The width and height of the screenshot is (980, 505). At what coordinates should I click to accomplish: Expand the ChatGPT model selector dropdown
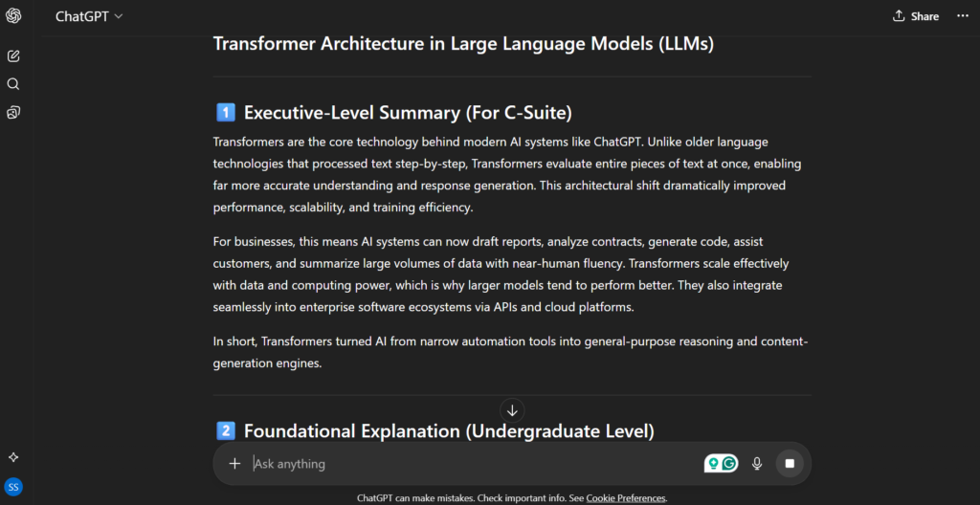point(89,16)
